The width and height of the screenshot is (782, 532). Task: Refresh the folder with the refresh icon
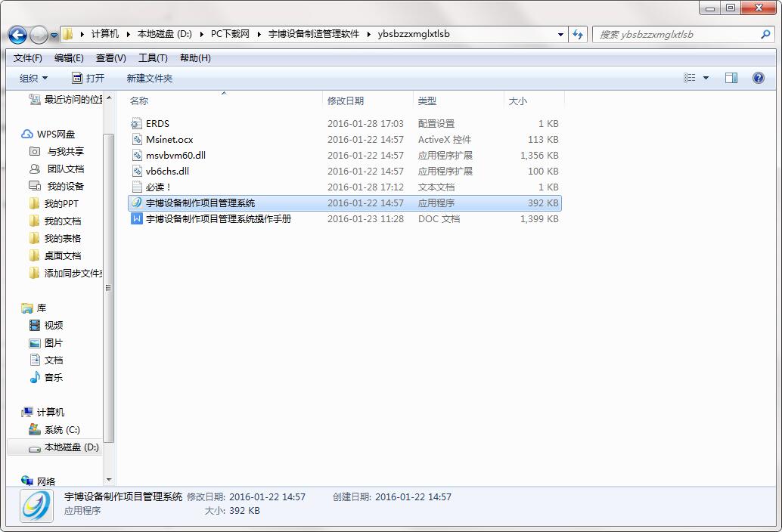pyautogui.click(x=578, y=34)
